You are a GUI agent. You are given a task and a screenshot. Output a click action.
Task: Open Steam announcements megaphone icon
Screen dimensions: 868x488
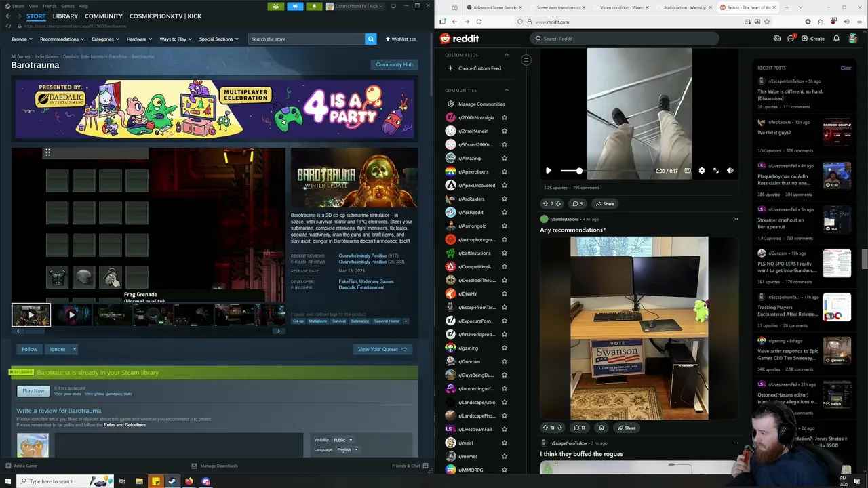pos(295,6)
